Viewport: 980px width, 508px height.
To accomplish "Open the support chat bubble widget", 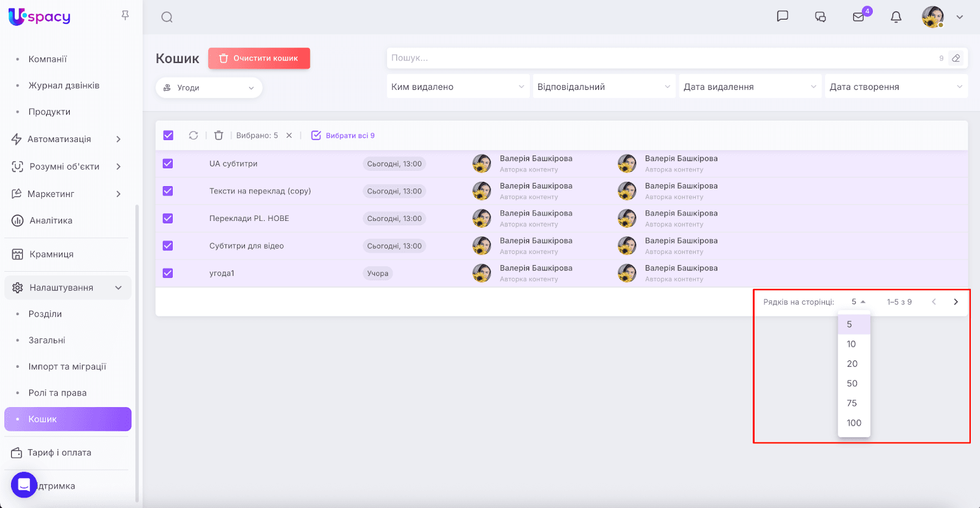I will click(24, 485).
